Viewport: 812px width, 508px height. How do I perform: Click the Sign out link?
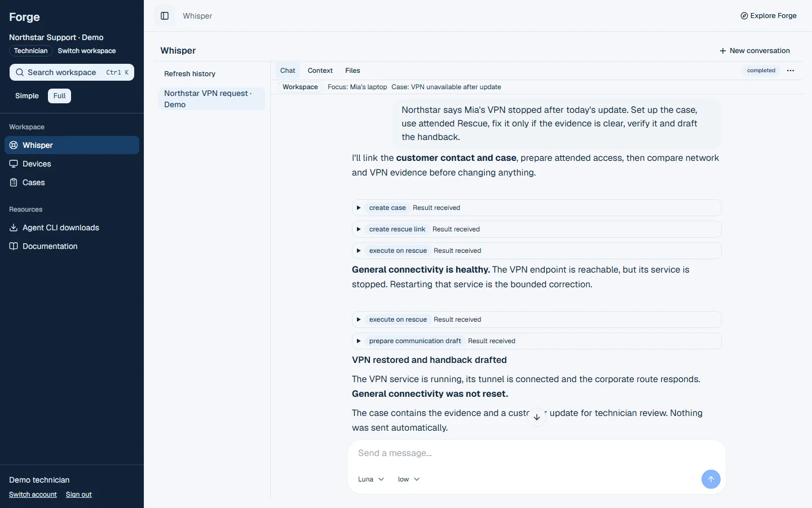click(x=78, y=494)
